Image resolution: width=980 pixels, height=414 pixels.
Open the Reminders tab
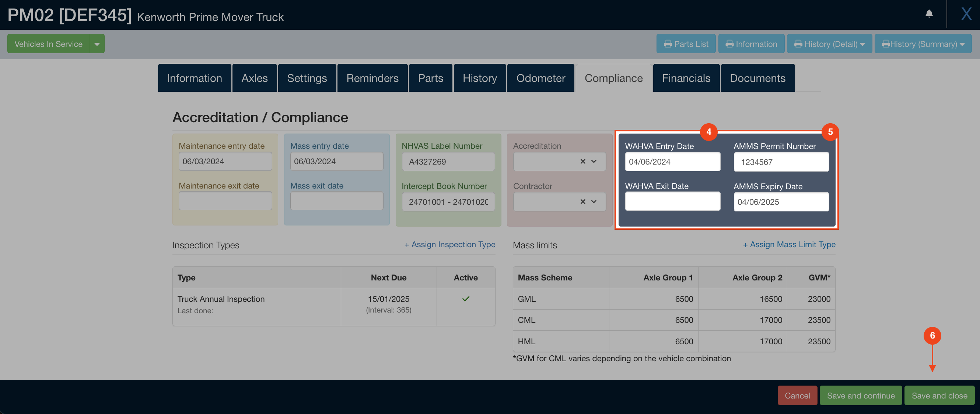[372, 78]
